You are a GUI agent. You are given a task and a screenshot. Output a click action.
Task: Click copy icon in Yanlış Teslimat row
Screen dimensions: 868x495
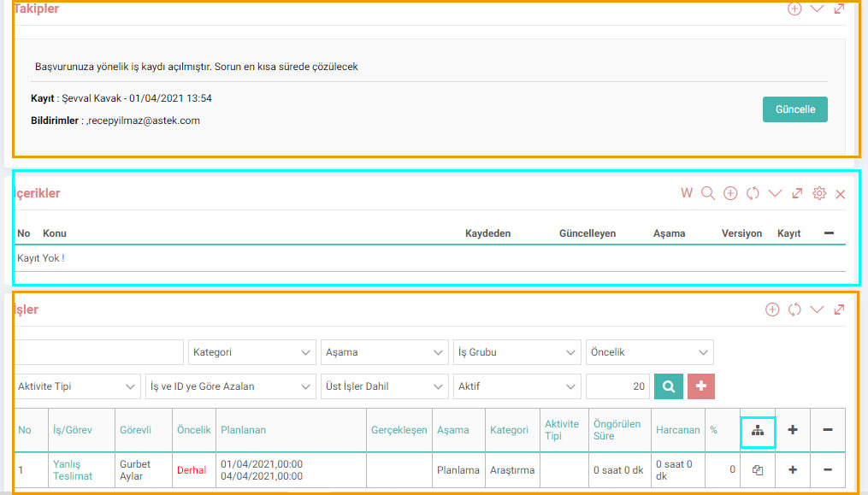(x=758, y=470)
